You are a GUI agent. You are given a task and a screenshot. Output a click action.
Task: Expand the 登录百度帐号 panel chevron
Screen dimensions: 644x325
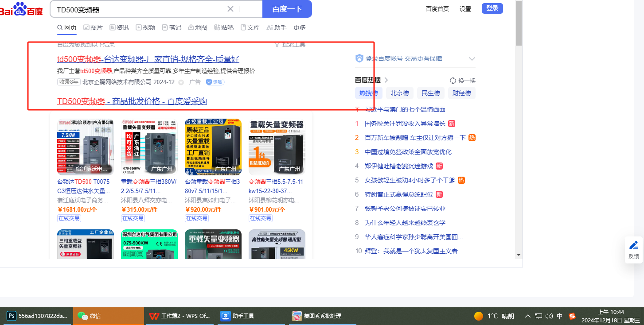click(472, 58)
